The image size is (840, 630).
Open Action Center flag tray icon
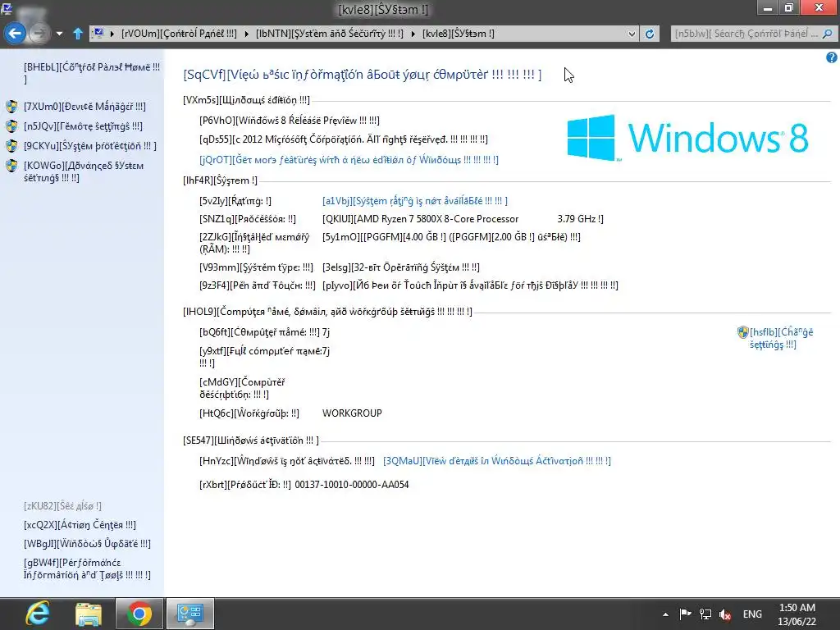tap(685, 614)
